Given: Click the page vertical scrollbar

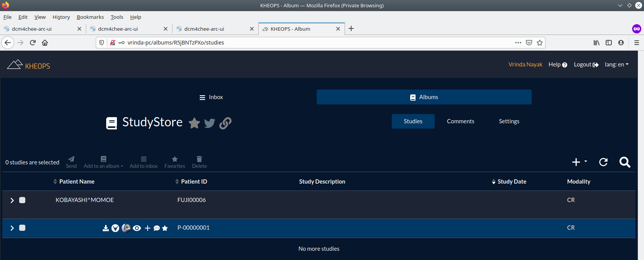Looking at the screenshot, I should coord(641,155).
